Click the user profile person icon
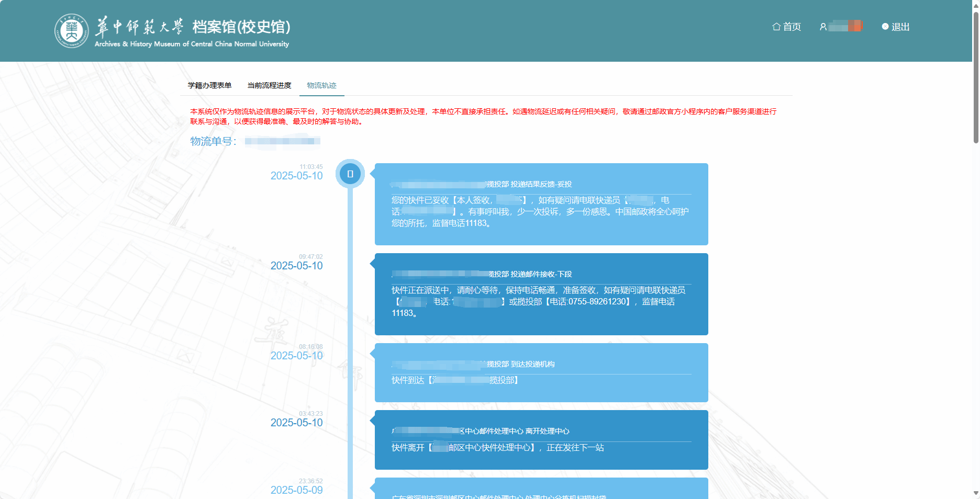 click(823, 27)
